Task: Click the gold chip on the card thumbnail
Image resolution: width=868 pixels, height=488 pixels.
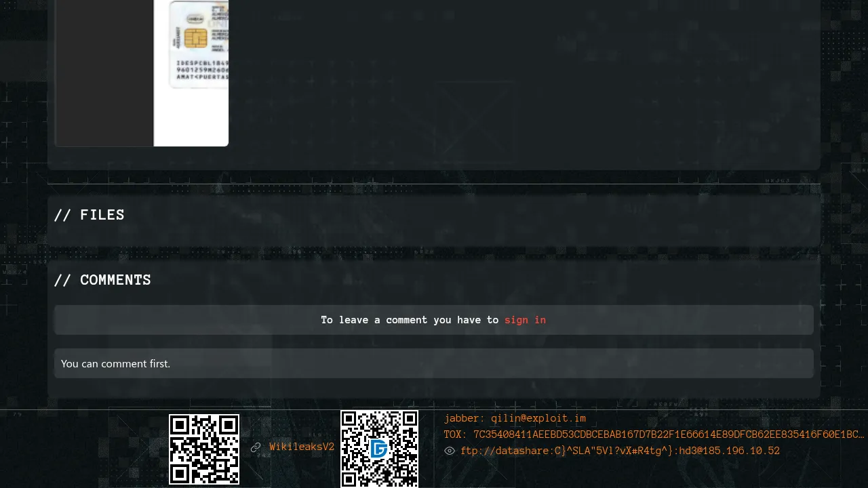Action: coord(195,39)
